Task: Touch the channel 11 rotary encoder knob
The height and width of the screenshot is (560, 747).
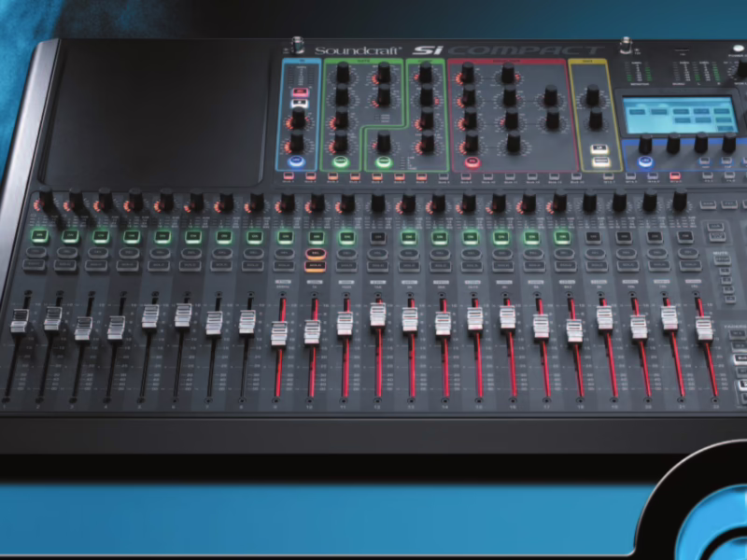Action: (347, 202)
